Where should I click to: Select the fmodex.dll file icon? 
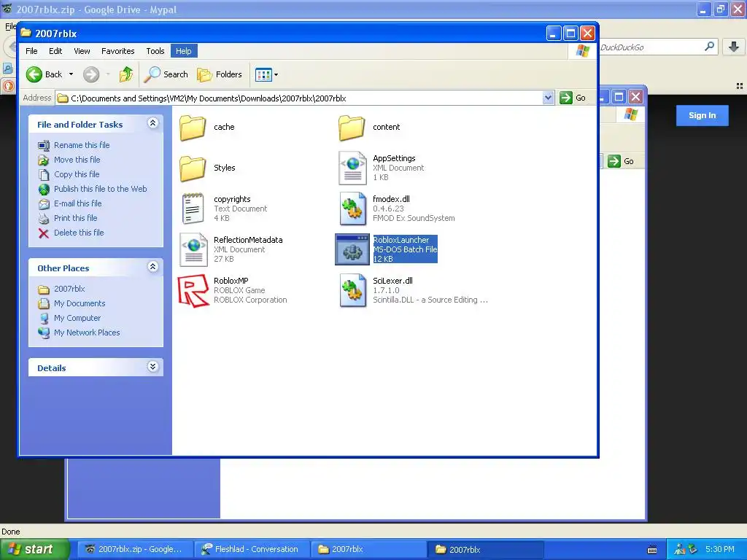click(352, 209)
